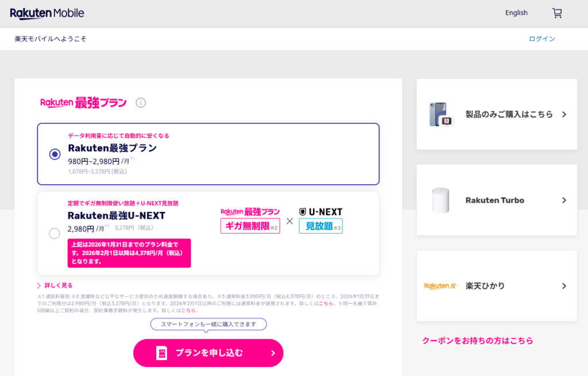588x376 pixels.
Task: Click the Rakuten Mobile logo
Action: pos(47,13)
